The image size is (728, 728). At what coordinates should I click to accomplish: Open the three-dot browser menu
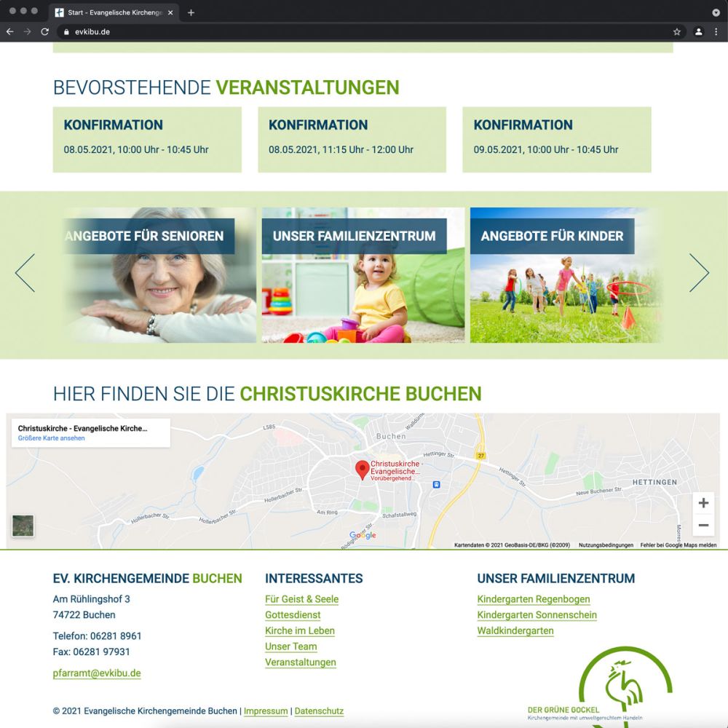coord(716,32)
